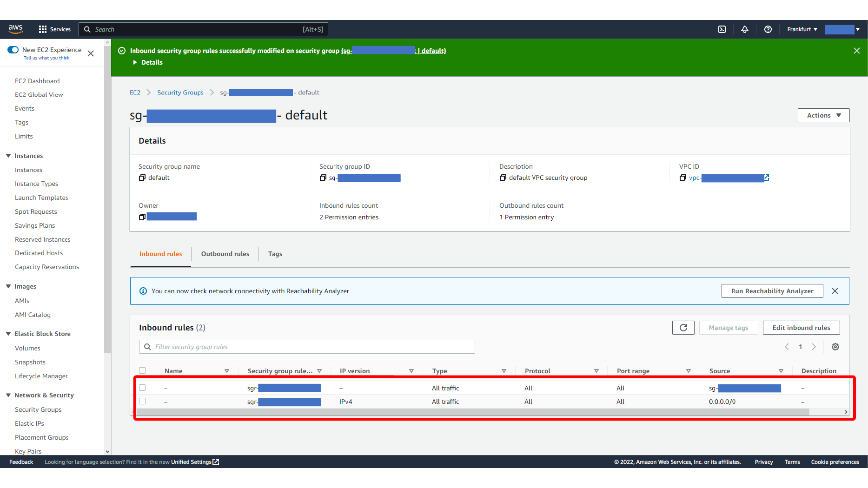868x488 pixels.
Task: Click Cookie preferences in footer
Action: coord(835,462)
